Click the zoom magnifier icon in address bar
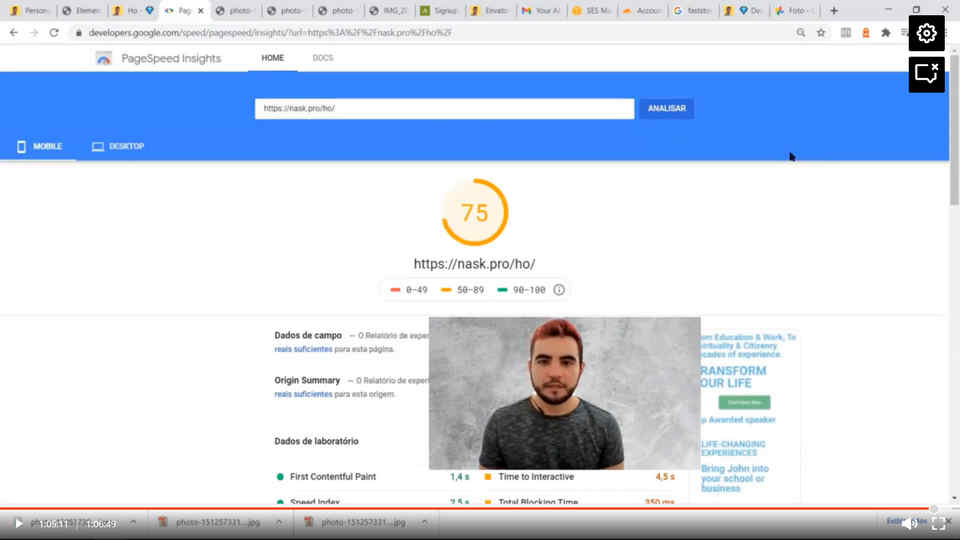This screenshot has height=540, width=960. click(801, 32)
